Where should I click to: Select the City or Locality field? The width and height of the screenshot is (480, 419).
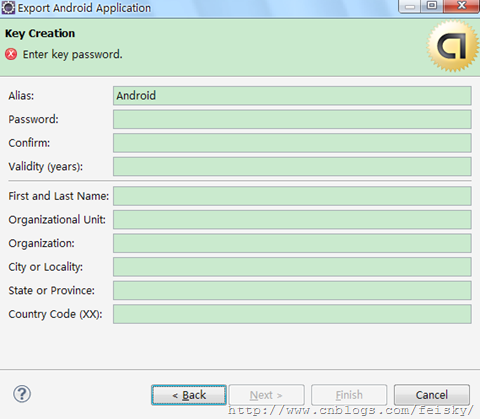coord(292,267)
